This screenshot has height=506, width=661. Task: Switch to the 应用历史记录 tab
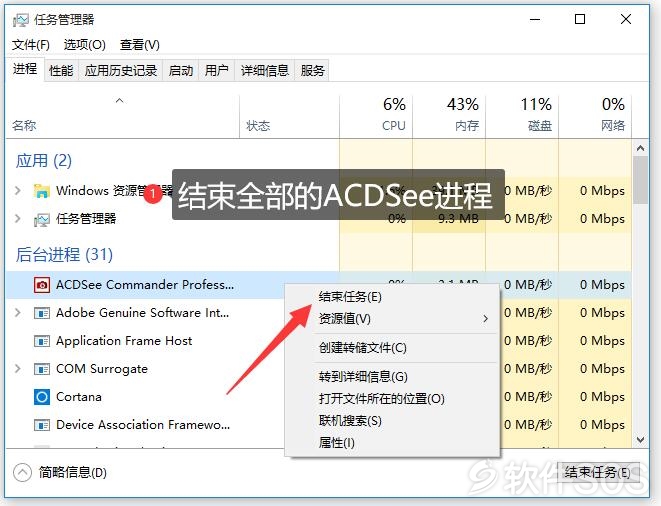121,70
